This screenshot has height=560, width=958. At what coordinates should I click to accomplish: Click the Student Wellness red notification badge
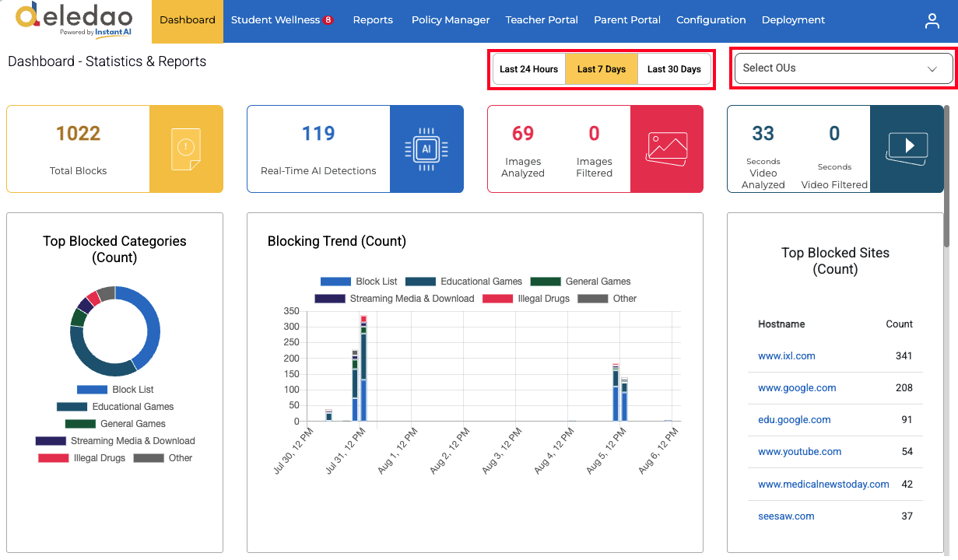point(328,20)
